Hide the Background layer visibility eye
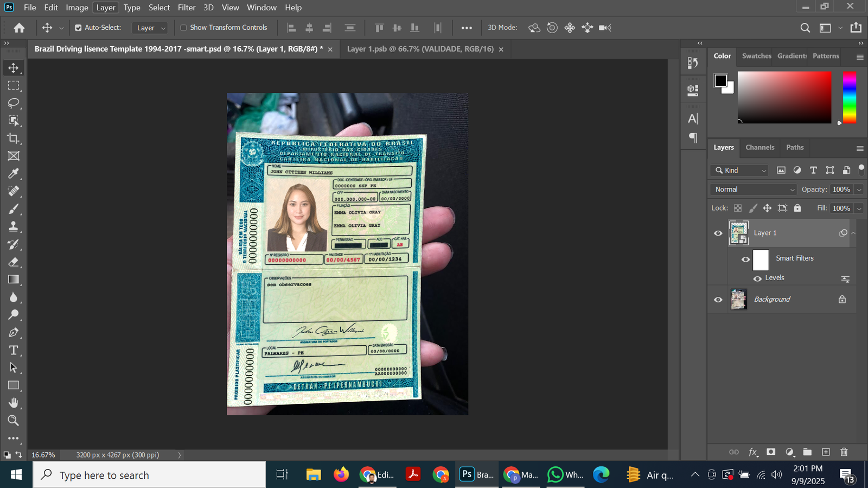 (x=718, y=300)
